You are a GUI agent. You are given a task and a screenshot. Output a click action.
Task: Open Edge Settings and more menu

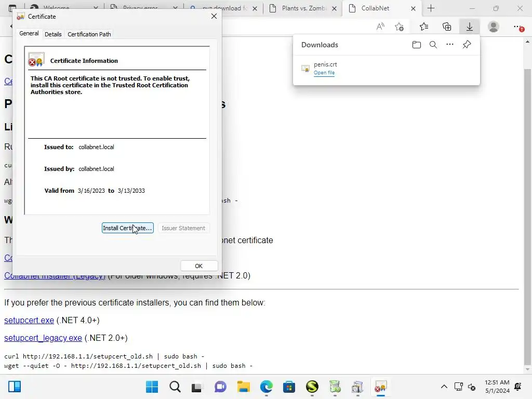pyautogui.click(x=518, y=26)
